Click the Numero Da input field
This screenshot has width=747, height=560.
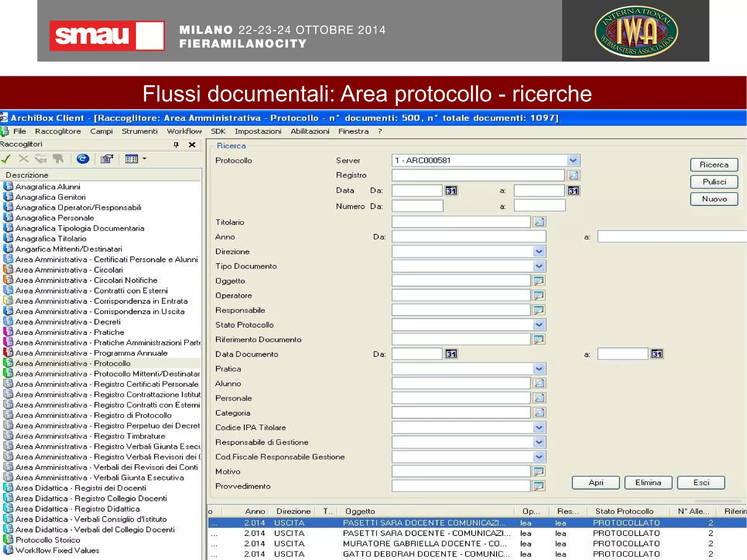417,206
